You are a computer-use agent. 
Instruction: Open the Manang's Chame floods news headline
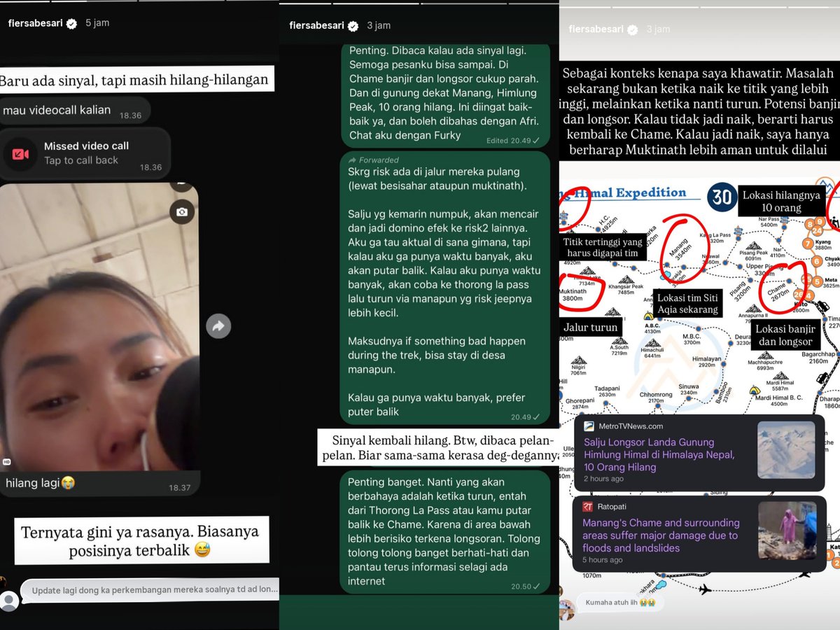661,535
